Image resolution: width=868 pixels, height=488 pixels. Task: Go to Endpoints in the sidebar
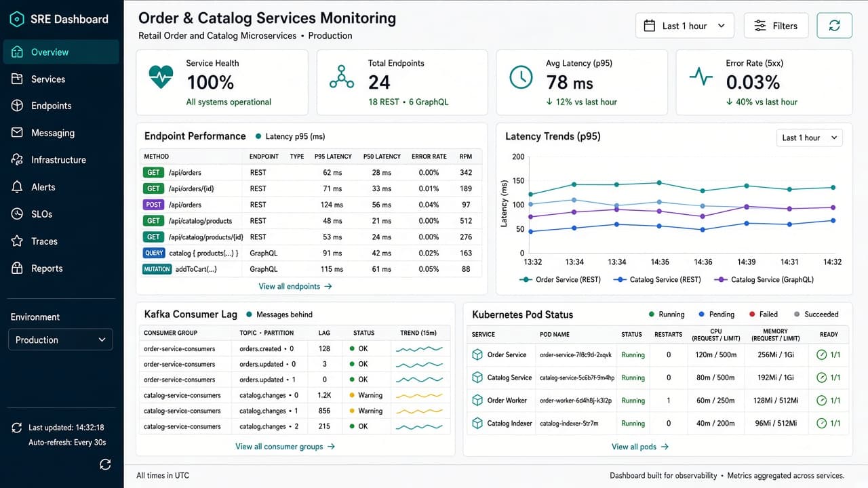pyautogui.click(x=61, y=106)
